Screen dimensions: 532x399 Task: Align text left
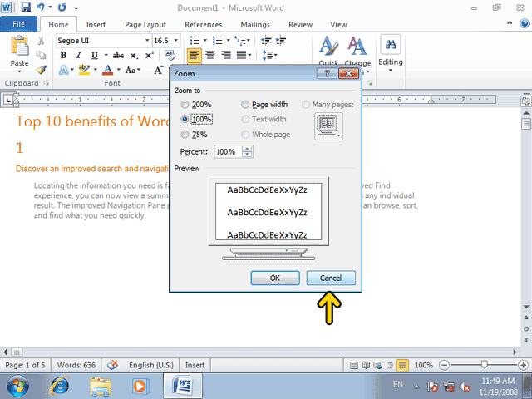(194, 55)
